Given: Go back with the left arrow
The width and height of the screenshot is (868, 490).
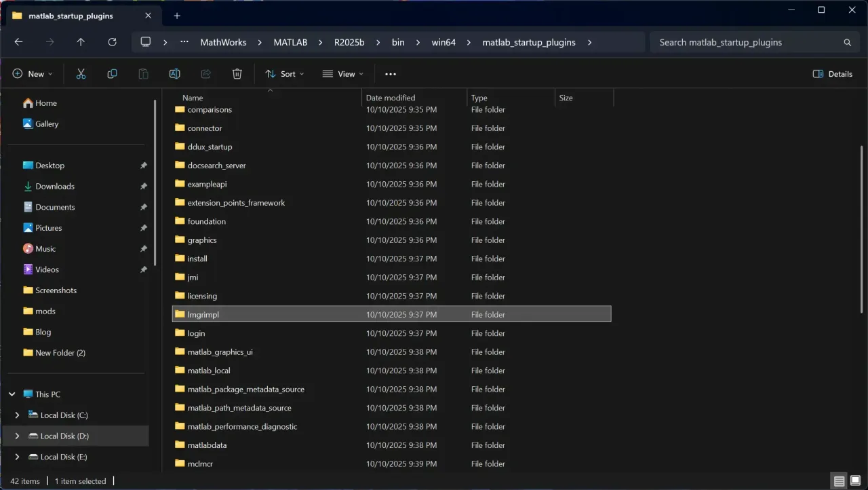Looking at the screenshot, I should [19, 42].
